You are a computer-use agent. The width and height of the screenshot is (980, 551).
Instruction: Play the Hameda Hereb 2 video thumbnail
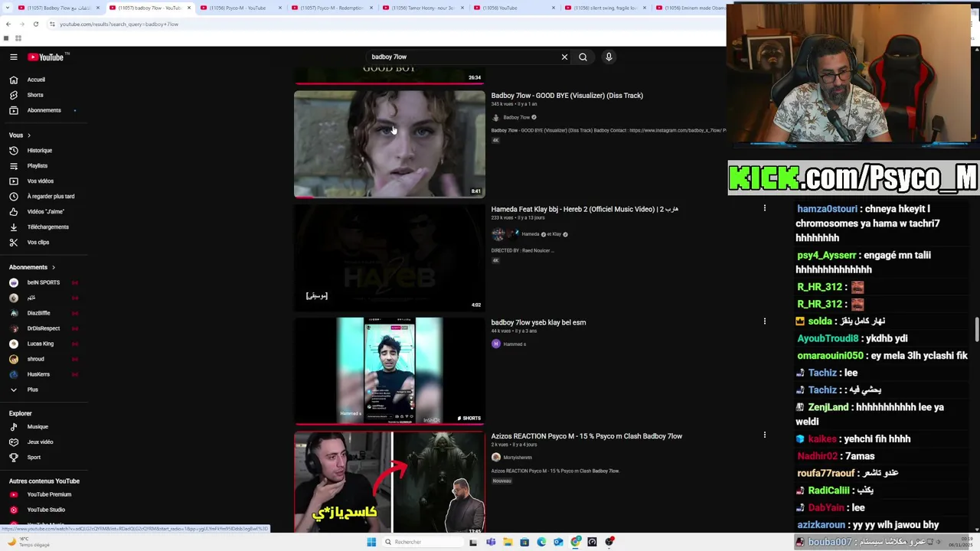click(390, 258)
